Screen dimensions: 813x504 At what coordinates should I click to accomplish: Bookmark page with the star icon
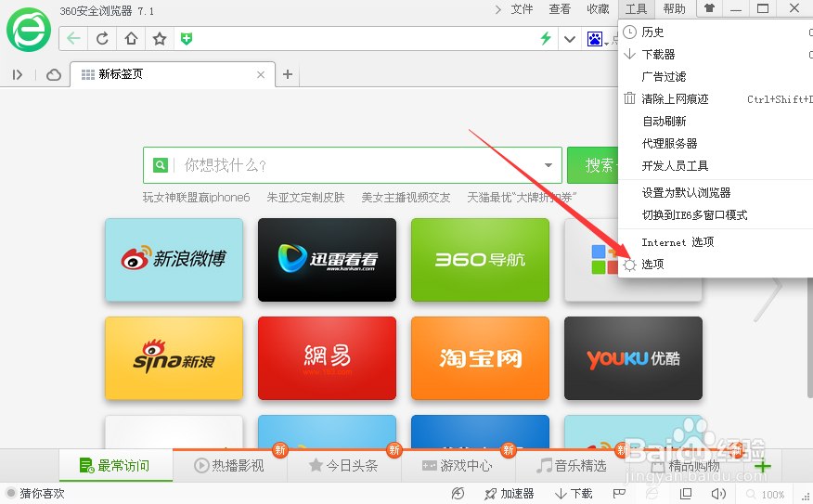pyautogui.click(x=160, y=38)
